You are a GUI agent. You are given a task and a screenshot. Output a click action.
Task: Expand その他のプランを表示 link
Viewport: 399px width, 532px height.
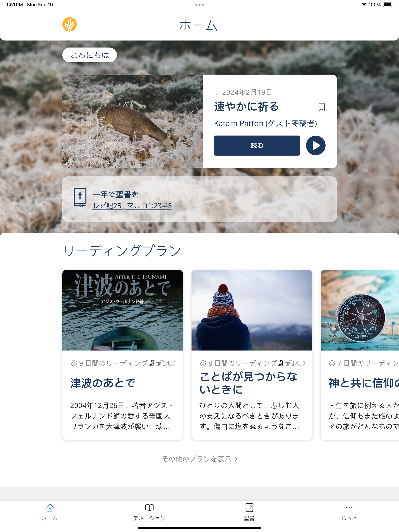click(x=199, y=459)
